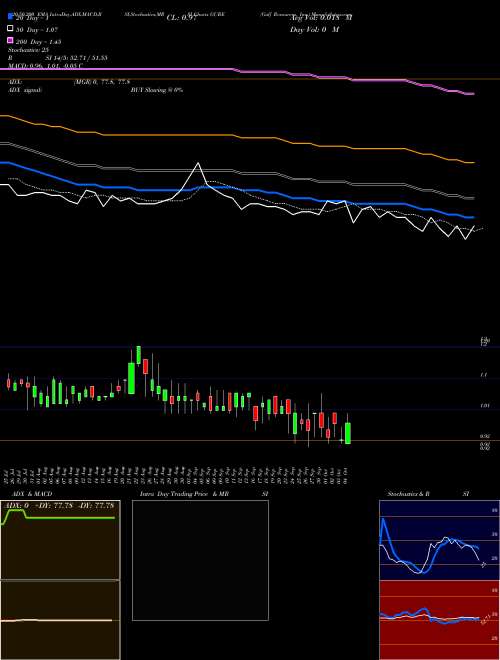
Task: Click the tallest green candlestick in the chart
Action: point(131,378)
